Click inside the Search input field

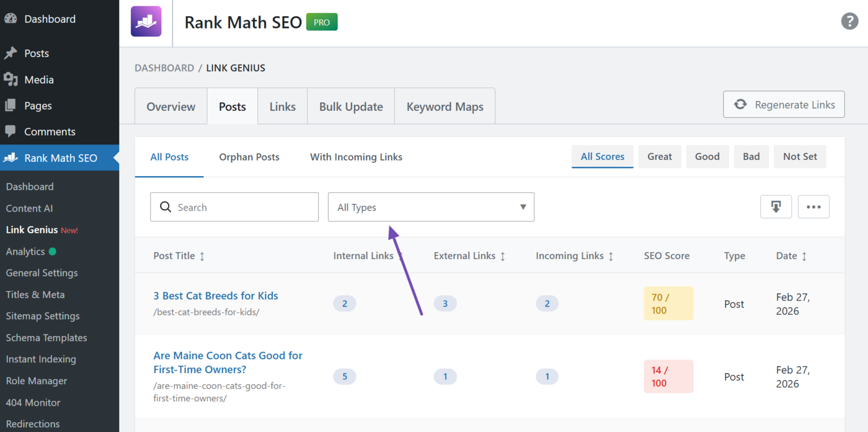pyautogui.click(x=242, y=207)
